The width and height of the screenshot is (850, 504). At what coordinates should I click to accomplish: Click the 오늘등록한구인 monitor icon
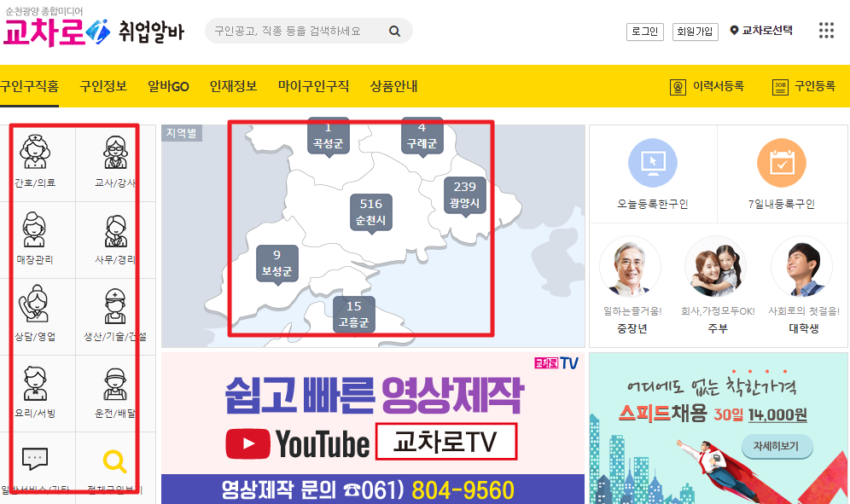pyautogui.click(x=652, y=162)
